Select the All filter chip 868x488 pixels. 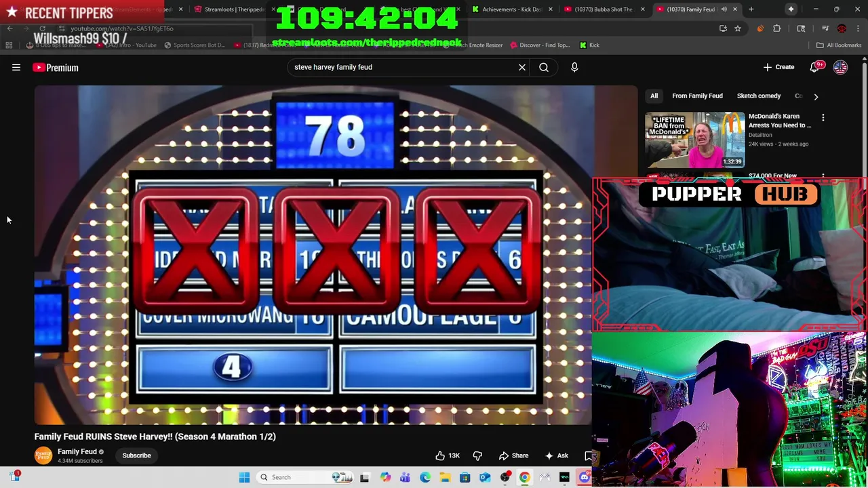coord(654,96)
